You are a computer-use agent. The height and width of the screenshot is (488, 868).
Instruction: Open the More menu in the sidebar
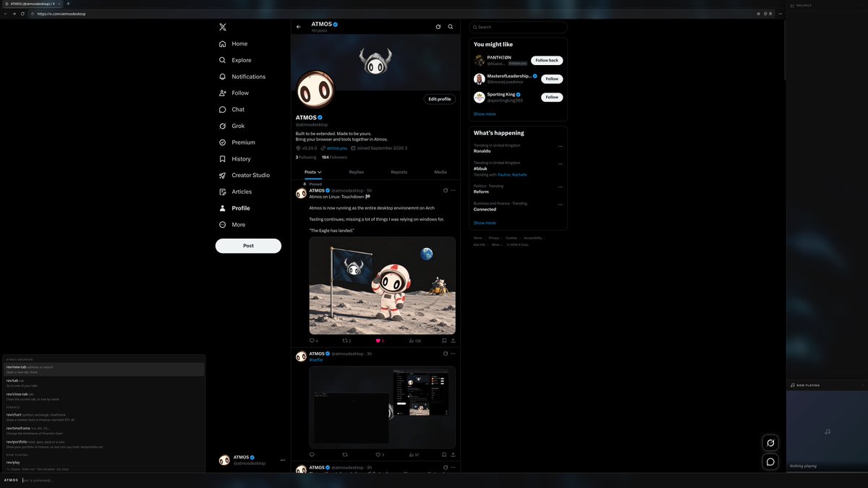pos(232,225)
